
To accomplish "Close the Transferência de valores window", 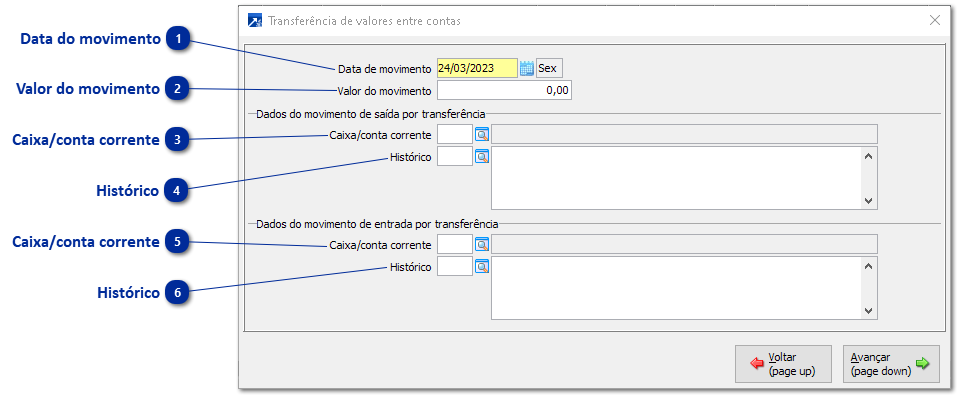I will (x=935, y=20).
